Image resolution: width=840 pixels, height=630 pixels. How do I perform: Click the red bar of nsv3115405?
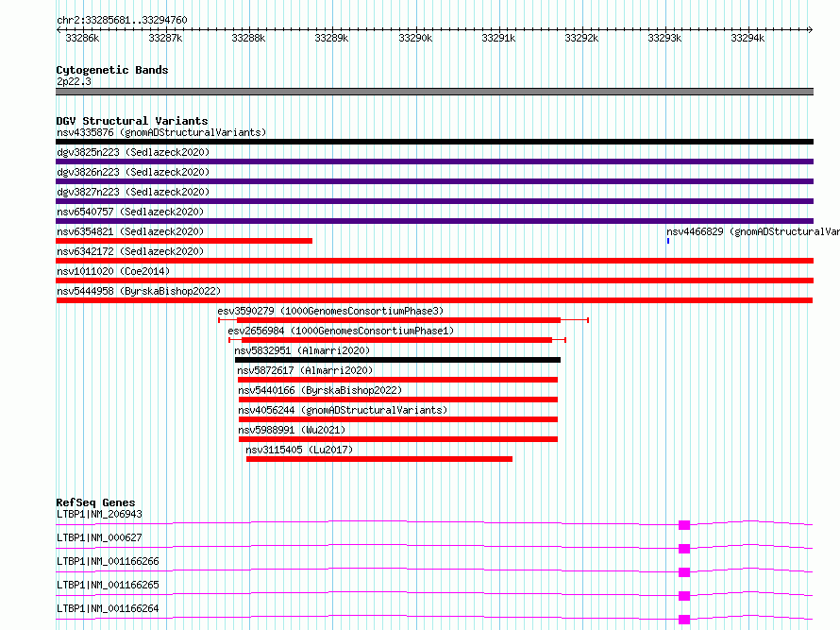(x=379, y=459)
